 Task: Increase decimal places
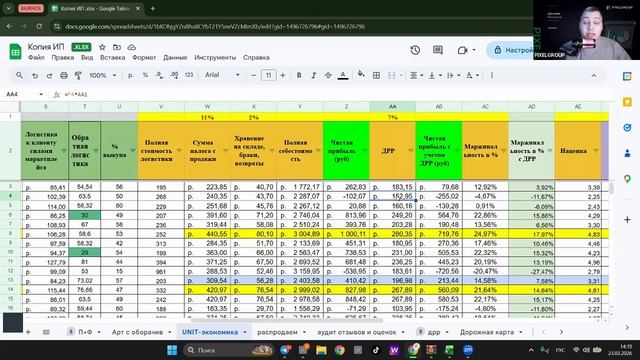[174, 75]
